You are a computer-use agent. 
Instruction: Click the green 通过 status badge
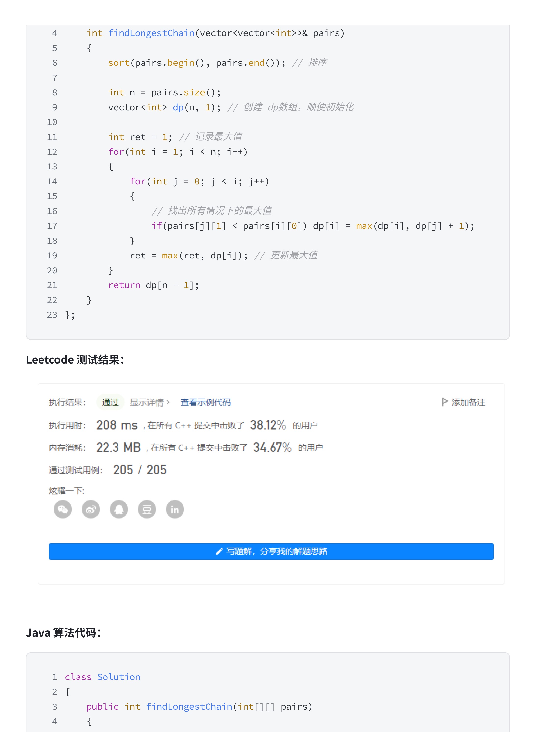[x=110, y=402]
